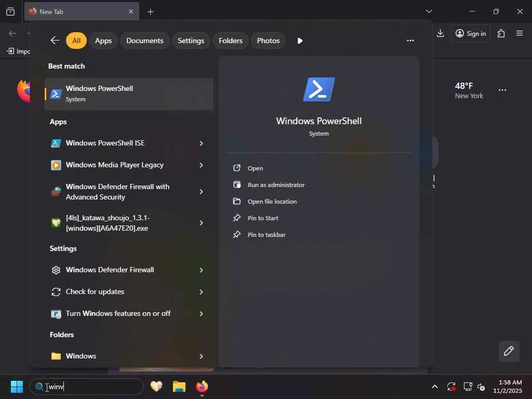Click Windows Defender Firewall Advanced Security icon
Viewport: 532px width, 399px height.
pos(56,192)
